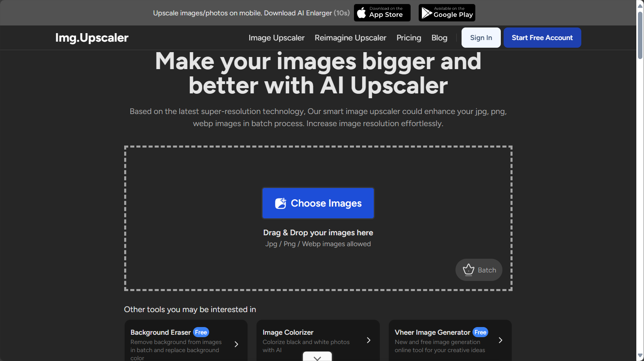Viewport: 644px width, 361px height.
Task: Open the Background Eraser tool title
Action: click(x=161, y=332)
